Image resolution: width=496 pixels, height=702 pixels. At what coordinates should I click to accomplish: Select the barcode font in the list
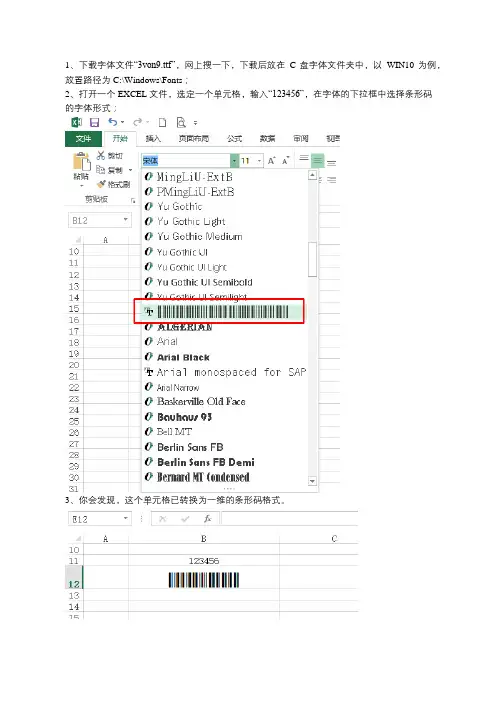pyautogui.click(x=219, y=312)
